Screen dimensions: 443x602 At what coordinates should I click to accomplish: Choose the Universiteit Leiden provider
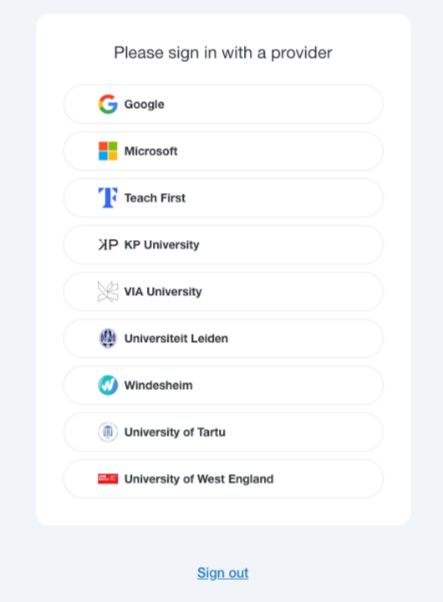pyautogui.click(x=223, y=338)
